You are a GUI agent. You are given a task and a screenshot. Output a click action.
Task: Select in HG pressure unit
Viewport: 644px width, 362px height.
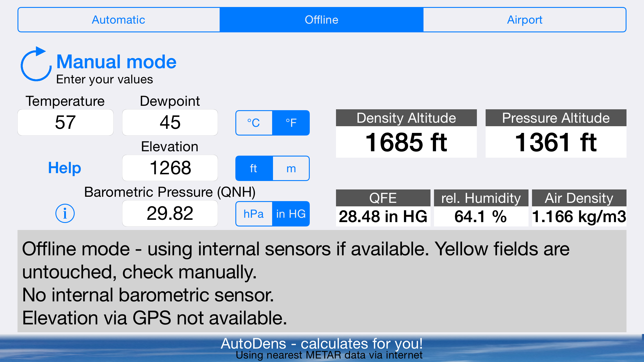291,214
